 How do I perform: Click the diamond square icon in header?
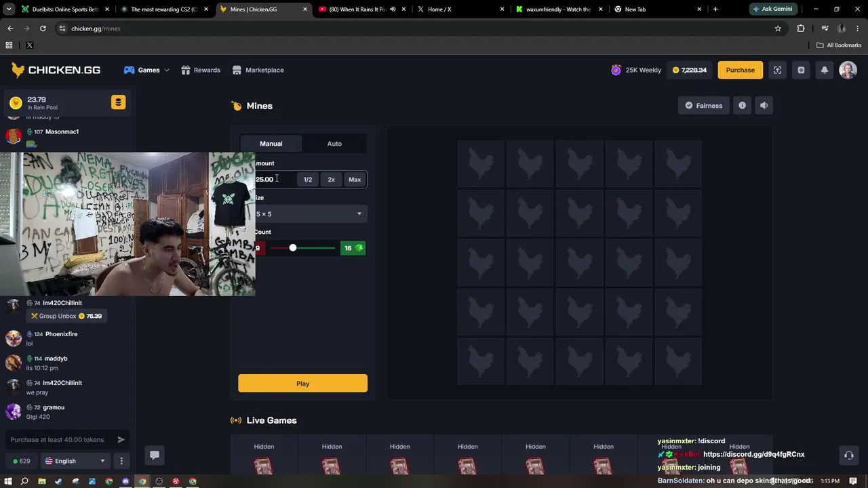click(801, 70)
